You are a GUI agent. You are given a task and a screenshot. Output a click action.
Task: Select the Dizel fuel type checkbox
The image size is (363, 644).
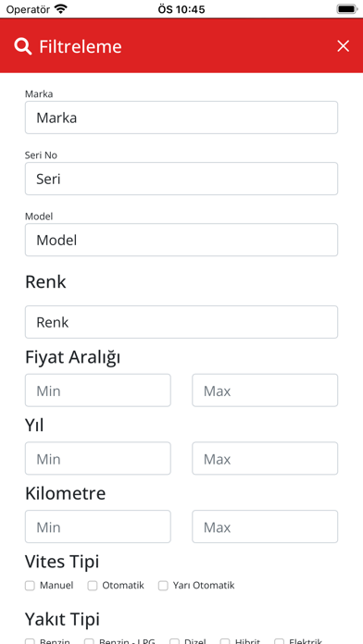pos(175,641)
